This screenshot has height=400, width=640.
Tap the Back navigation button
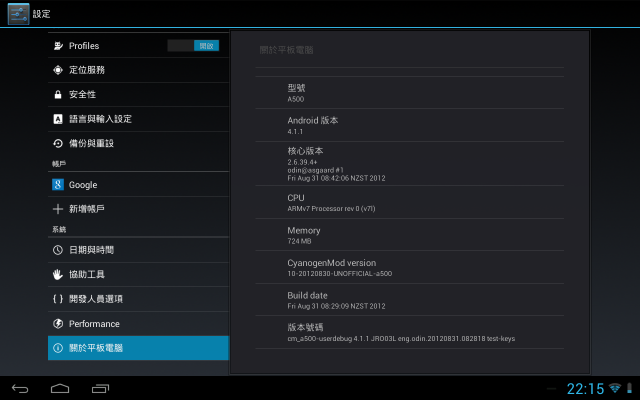(20, 389)
